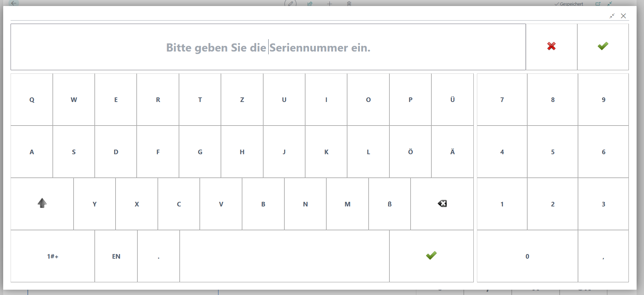The image size is (644, 295).
Task: Click the share icon in the header
Action: [310, 4]
